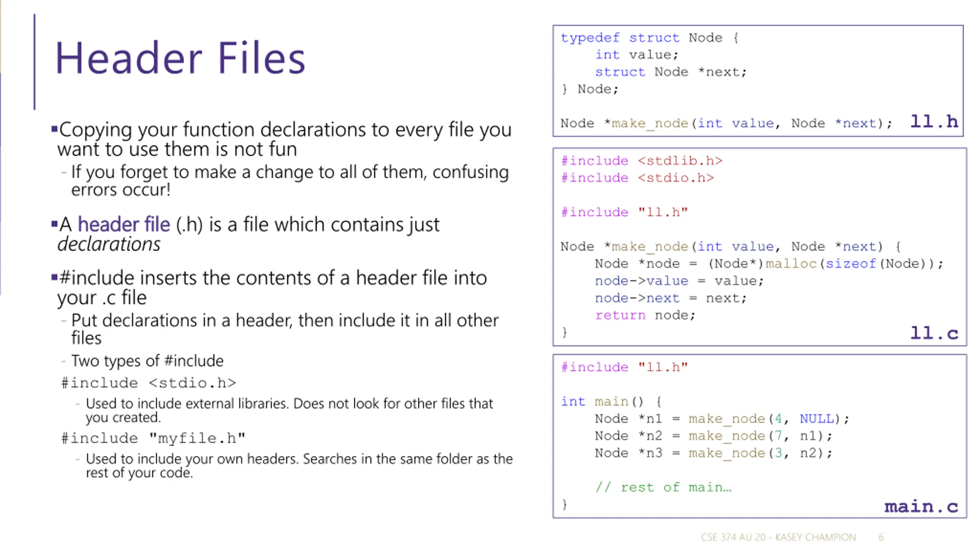Click the 'Node *n1 = make_node(4, NULL);' line

point(722,419)
